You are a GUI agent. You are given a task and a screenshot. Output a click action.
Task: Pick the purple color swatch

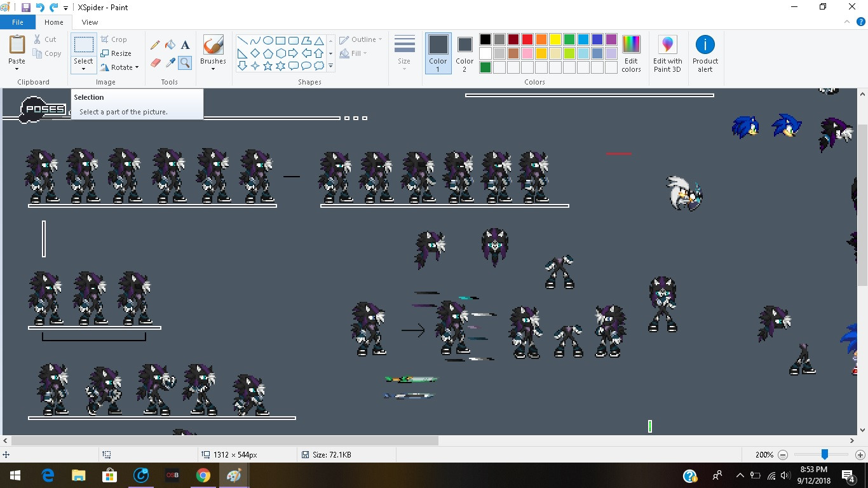click(x=611, y=39)
